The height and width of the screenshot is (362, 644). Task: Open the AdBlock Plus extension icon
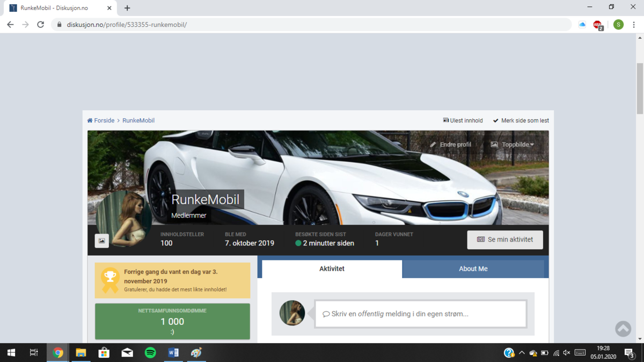pyautogui.click(x=598, y=25)
